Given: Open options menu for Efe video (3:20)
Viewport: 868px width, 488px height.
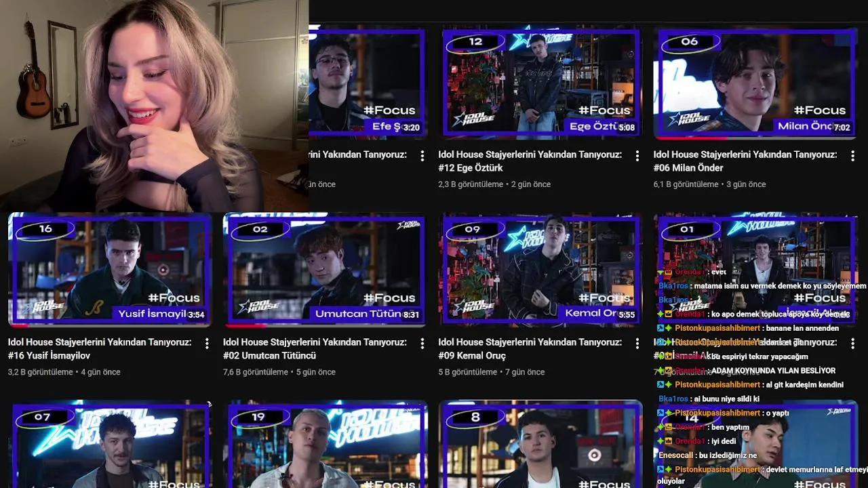Looking at the screenshot, I should 422,156.
